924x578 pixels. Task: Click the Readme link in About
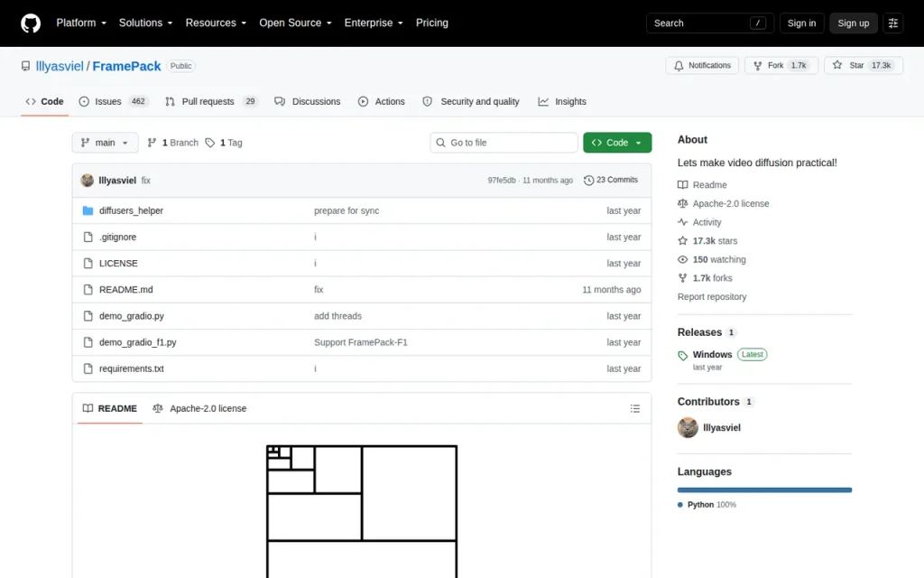[702, 184]
